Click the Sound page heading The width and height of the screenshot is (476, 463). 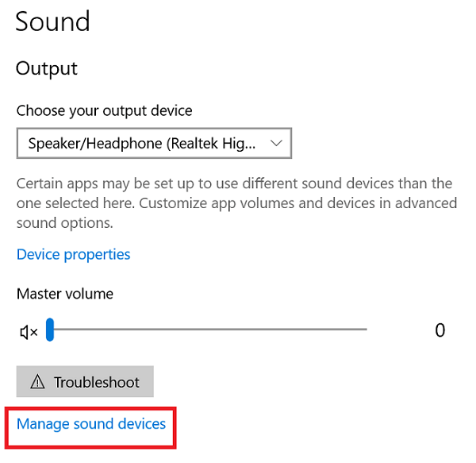[x=52, y=21]
